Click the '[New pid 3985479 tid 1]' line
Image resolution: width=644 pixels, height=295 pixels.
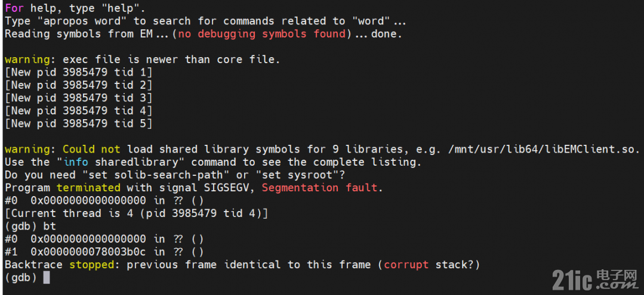pos(78,72)
